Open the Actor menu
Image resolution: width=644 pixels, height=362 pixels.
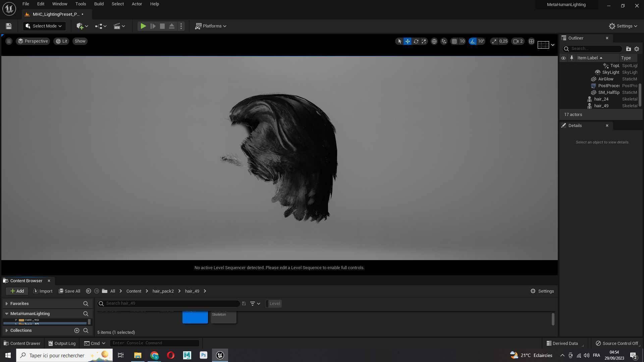[137, 4]
